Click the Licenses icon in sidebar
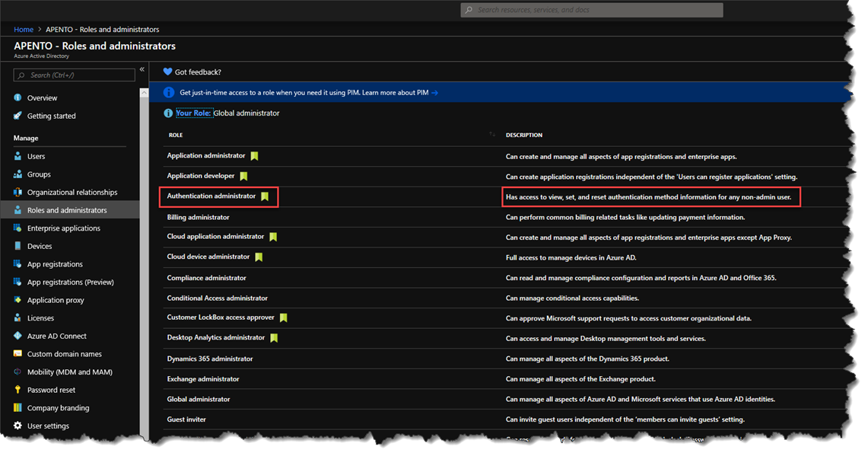868x456 pixels. [x=17, y=317]
